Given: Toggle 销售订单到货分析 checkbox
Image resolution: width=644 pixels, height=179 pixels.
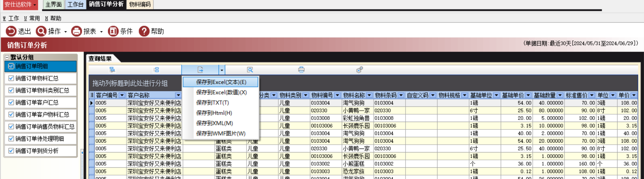Looking at the screenshot, I should [x=11, y=151].
